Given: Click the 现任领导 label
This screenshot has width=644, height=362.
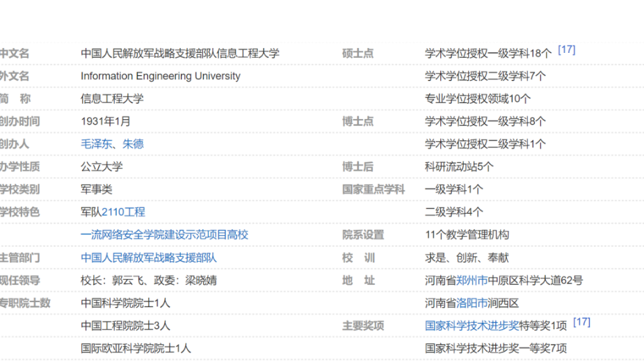Looking at the screenshot, I should point(19,281).
